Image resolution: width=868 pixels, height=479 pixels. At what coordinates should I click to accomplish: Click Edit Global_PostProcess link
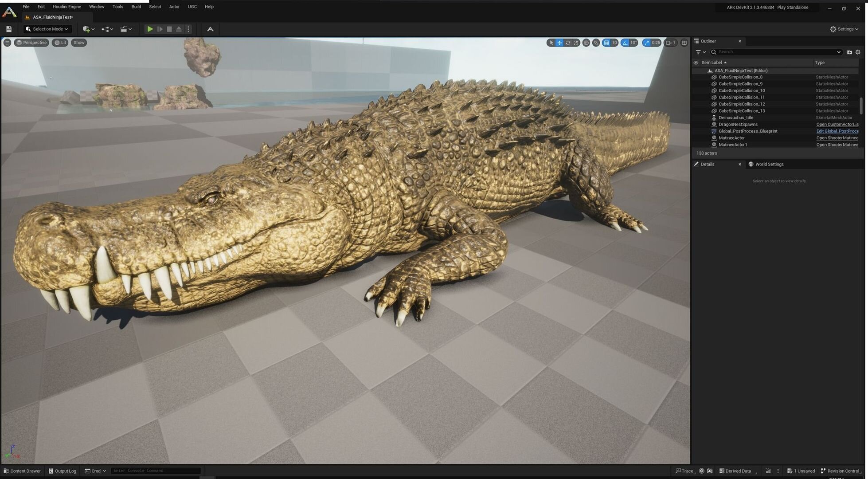(837, 131)
